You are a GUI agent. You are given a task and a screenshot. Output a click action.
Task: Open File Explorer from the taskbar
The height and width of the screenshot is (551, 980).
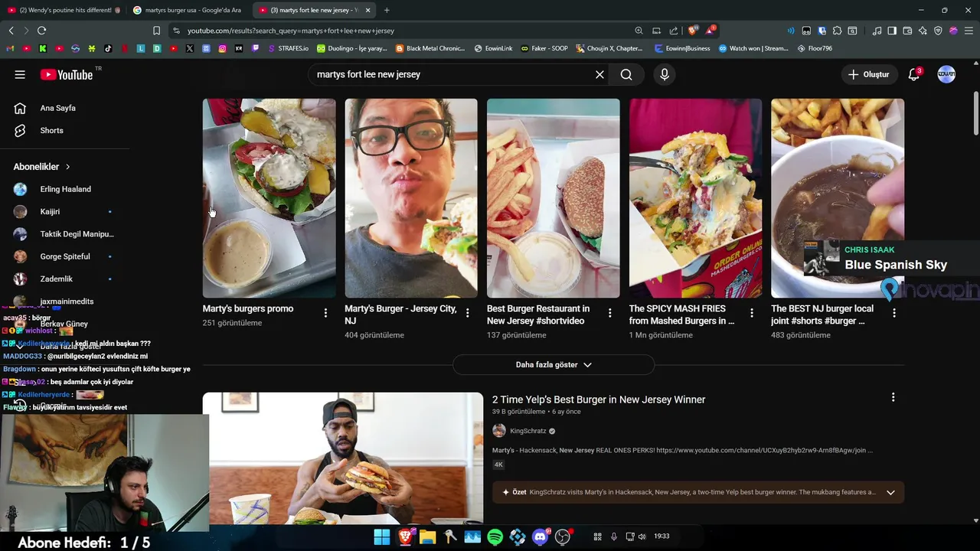[x=427, y=536]
